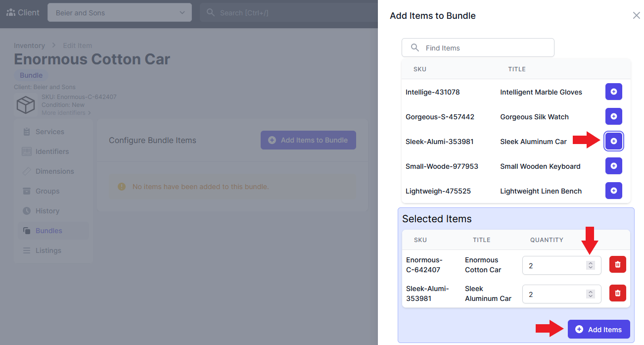
Task: Open the Services sidebar section
Action: (x=49, y=132)
